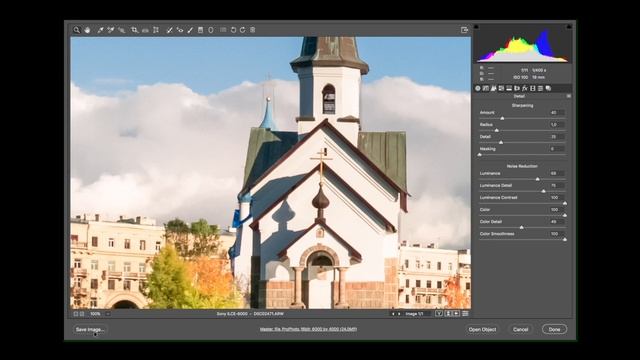Click the trash icon in the toolbar
640x360 pixels.
(253, 30)
